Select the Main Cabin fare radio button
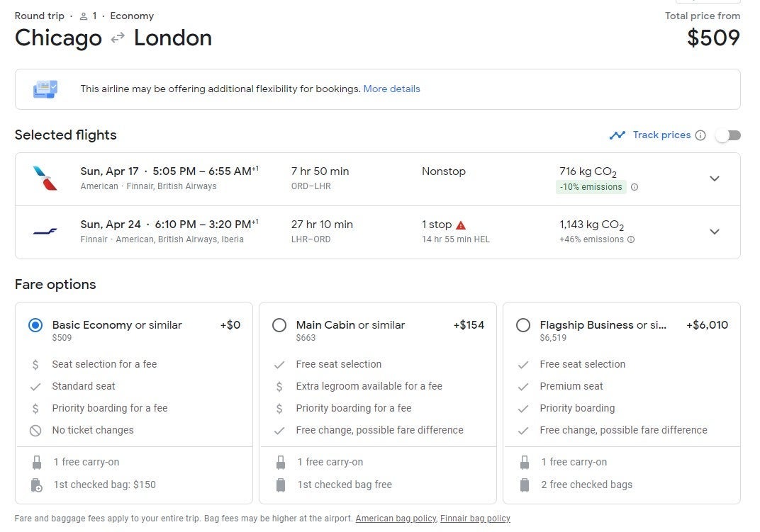Viewport: 760px width, 532px height. (279, 325)
